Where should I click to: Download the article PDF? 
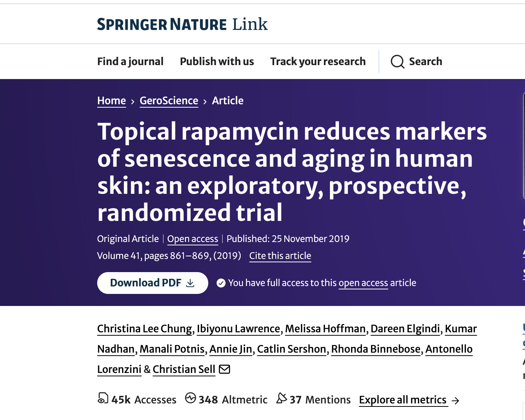point(153,283)
